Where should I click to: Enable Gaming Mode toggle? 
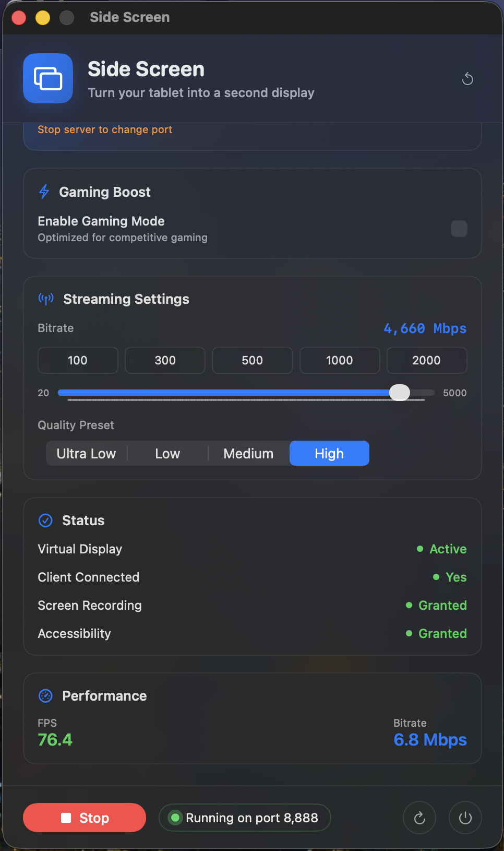pyautogui.click(x=459, y=229)
